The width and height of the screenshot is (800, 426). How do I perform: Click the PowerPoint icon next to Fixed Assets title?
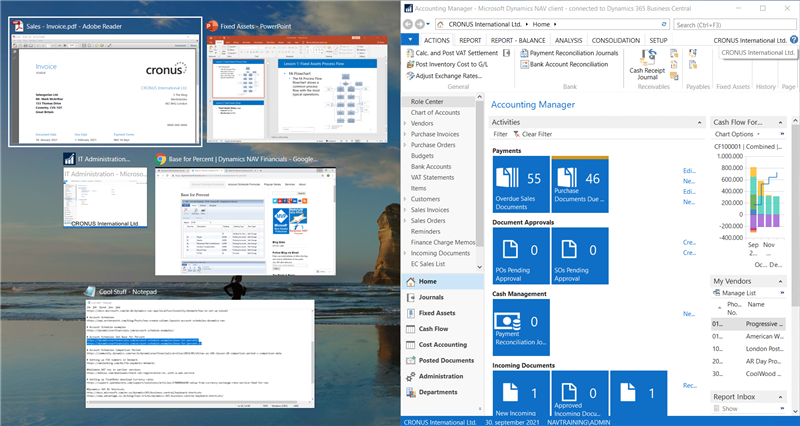[x=211, y=26]
